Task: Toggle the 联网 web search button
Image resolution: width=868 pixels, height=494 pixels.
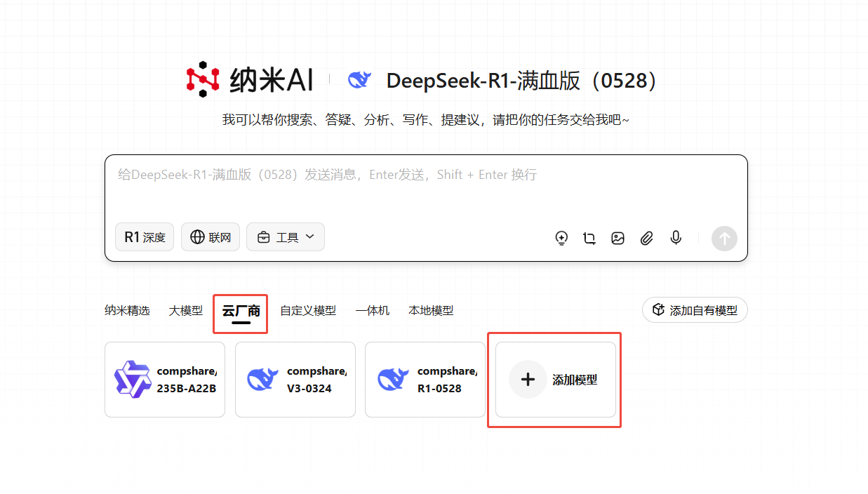Action: (x=211, y=237)
